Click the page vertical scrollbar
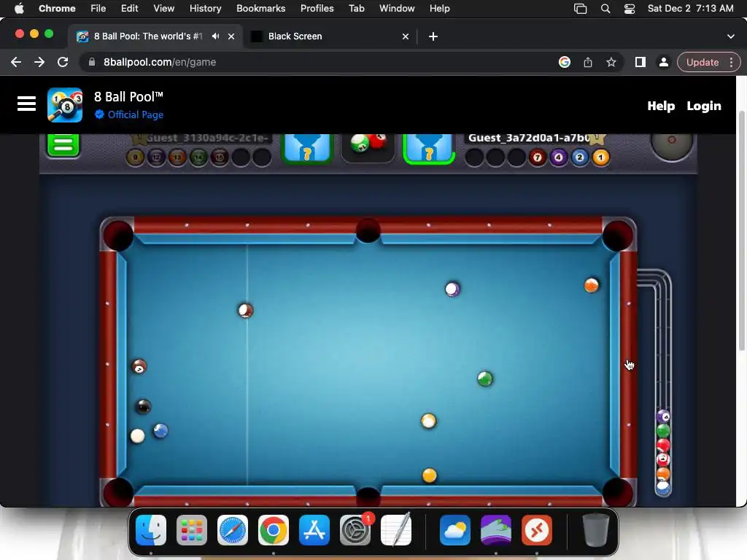This screenshot has width=747, height=560. click(x=741, y=231)
